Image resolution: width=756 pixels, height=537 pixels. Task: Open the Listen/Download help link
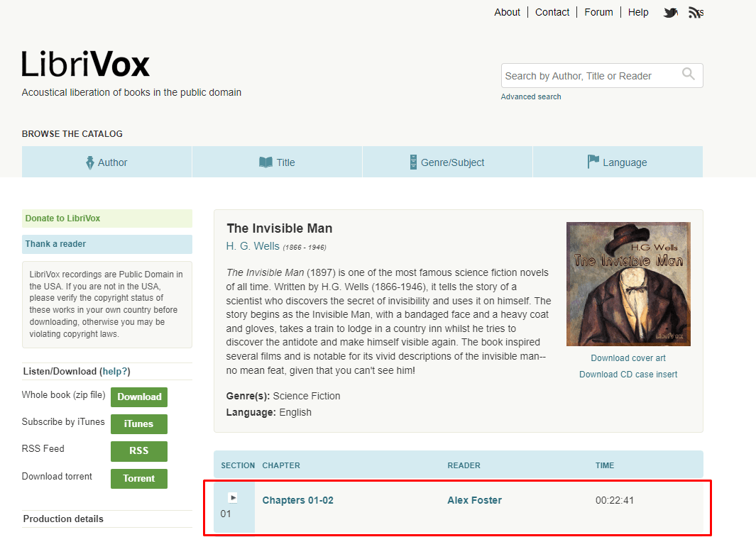[115, 371]
